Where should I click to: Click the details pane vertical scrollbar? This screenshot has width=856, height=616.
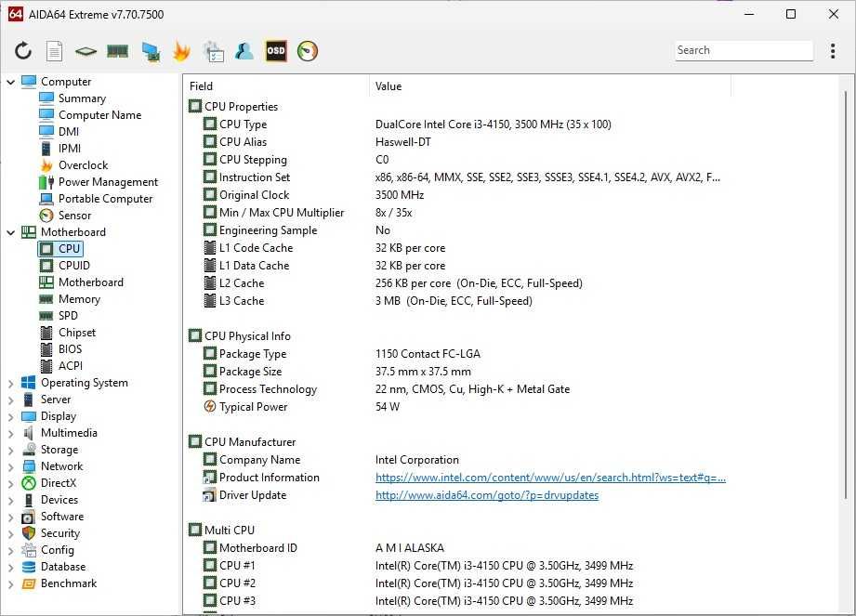coord(846,295)
